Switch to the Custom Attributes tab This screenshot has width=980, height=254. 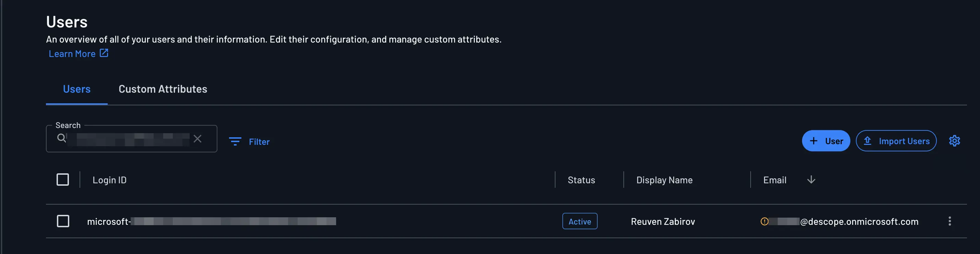coord(163,89)
